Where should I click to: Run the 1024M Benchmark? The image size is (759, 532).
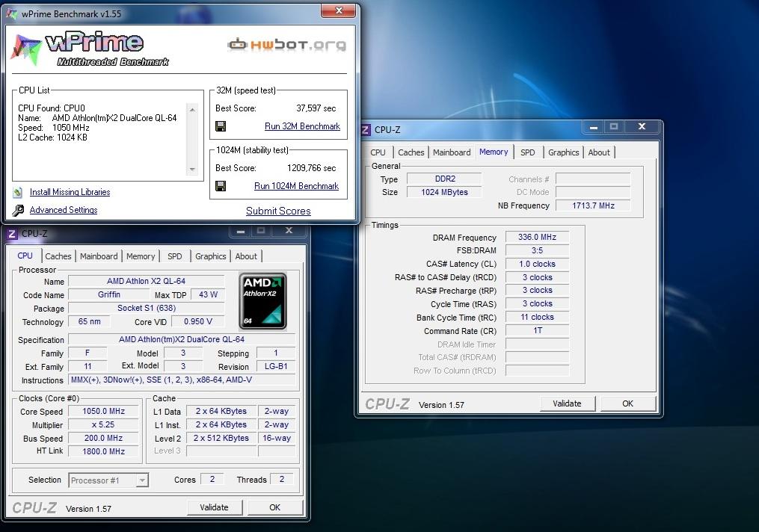[x=296, y=186]
